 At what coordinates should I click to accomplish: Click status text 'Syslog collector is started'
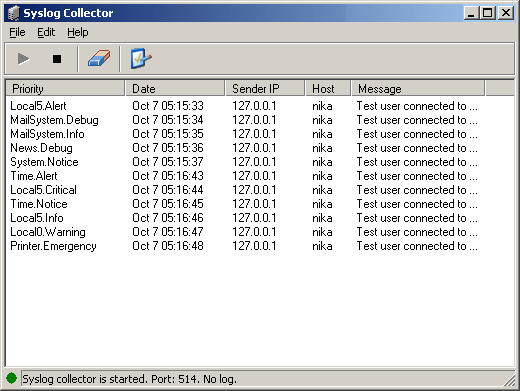click(x=84, y=379)
